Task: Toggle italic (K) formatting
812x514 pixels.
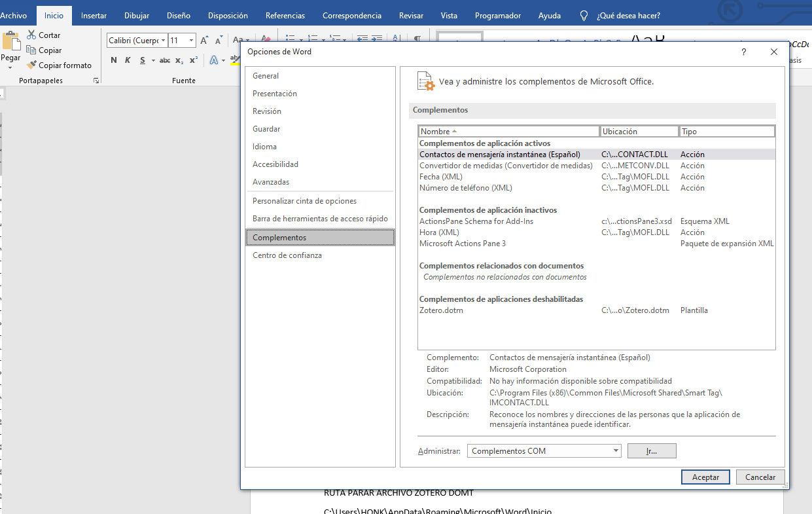Action: (x=128, y=60)
